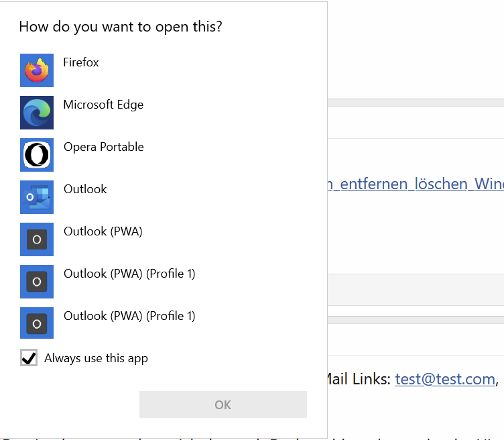Select first Outlook (PWA) (Profile 1) label
504x440 pixels.
coord(129,274)
